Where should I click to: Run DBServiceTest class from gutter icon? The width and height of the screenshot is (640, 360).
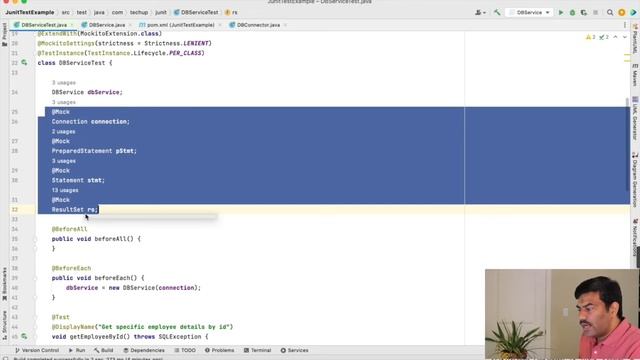(x=24, y=63)
